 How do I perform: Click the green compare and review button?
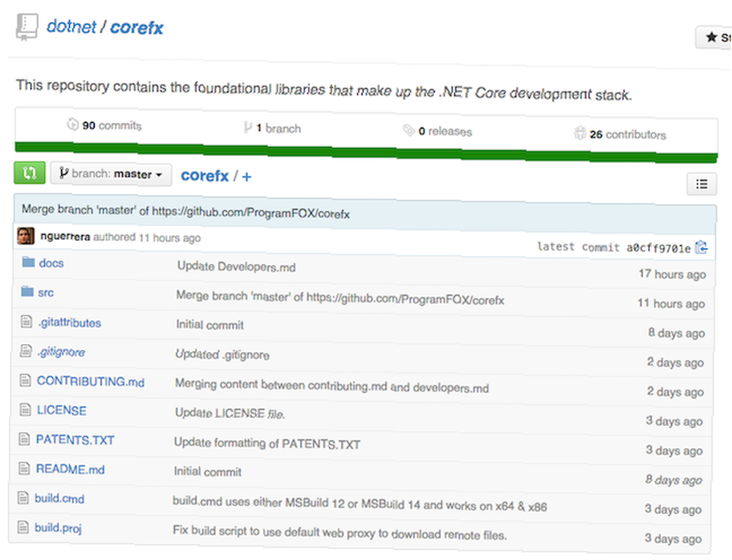pos(29,173)
